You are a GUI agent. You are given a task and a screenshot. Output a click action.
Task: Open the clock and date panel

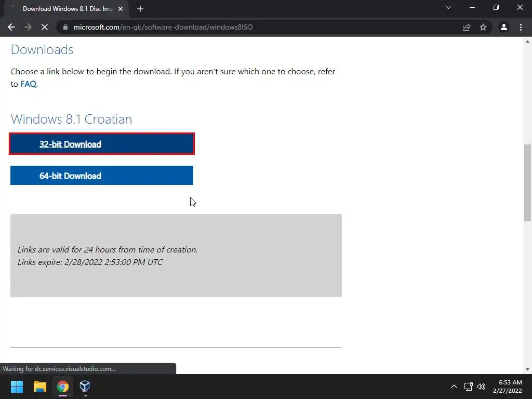click(507, 387)
